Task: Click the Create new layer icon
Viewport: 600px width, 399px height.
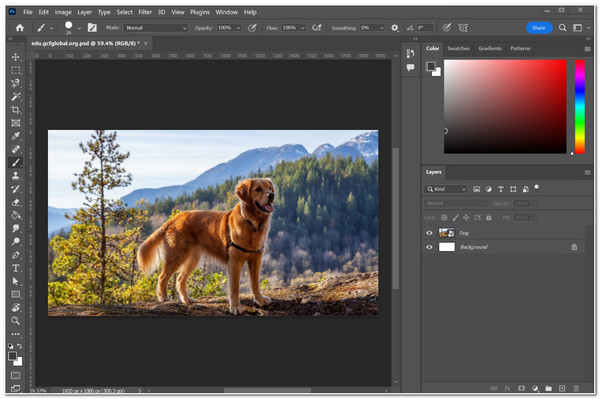Action: 562,388
